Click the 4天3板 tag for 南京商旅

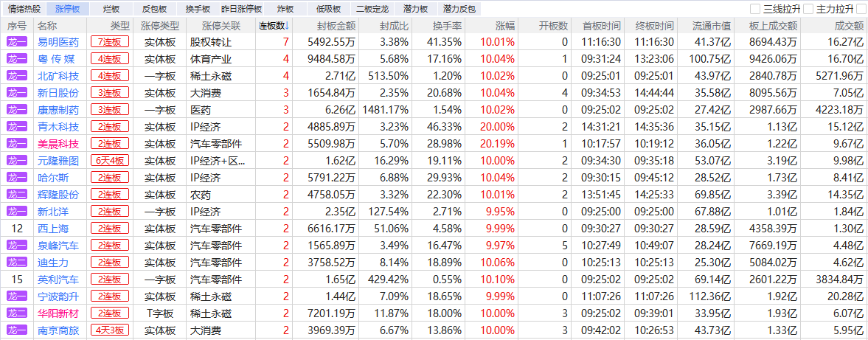110,330
